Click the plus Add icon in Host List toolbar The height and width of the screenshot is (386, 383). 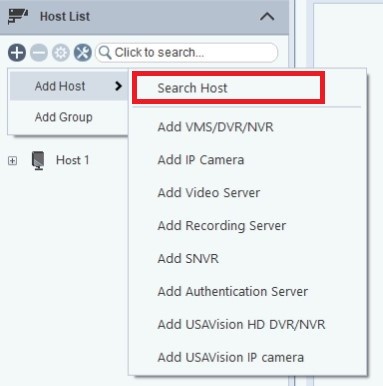click(17, 53)
